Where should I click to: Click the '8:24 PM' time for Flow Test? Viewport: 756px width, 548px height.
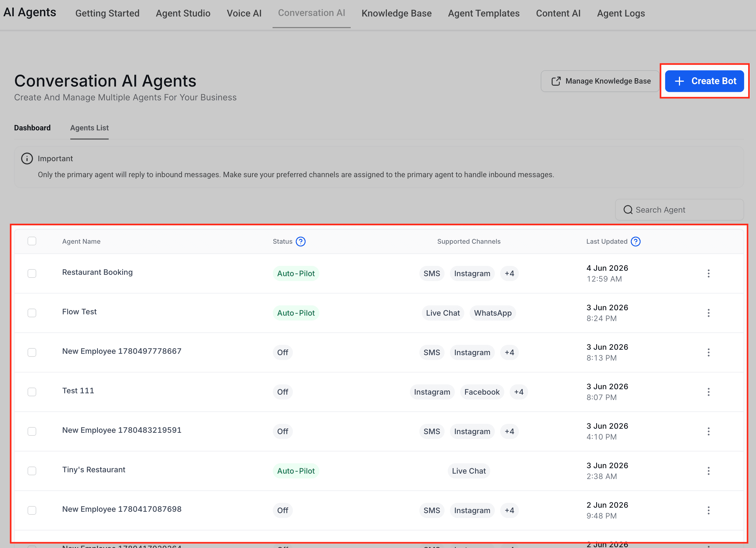coord(601,319)
